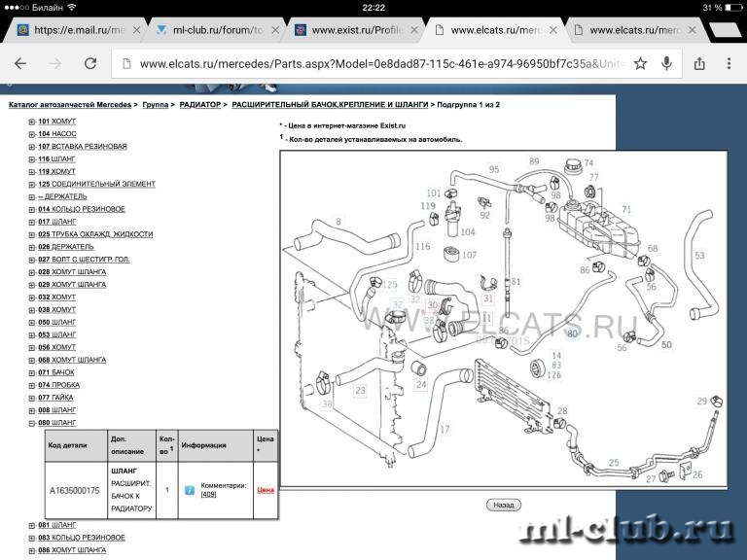Bookmark page with the star icon
This screenshot has width=747, height=560.
tap(640, 64)
